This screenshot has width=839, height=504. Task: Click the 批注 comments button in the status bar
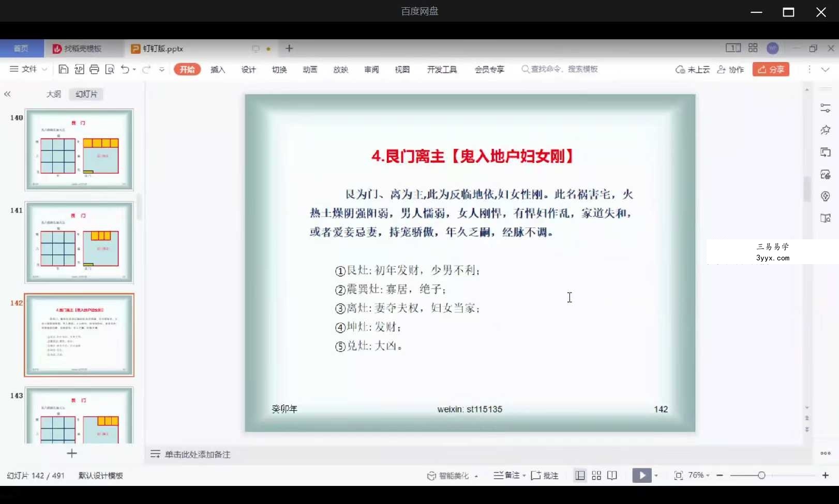click(x=545, y=476)
